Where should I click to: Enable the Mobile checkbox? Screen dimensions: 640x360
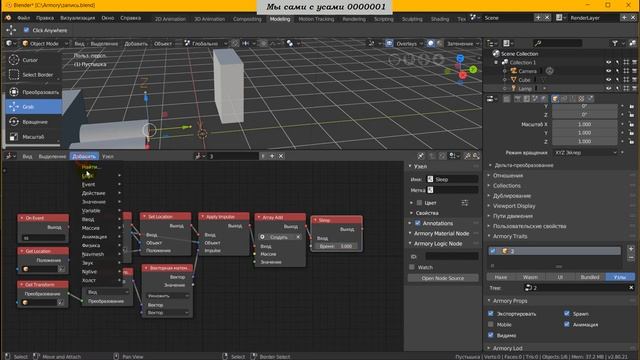(x=491, y=324)
